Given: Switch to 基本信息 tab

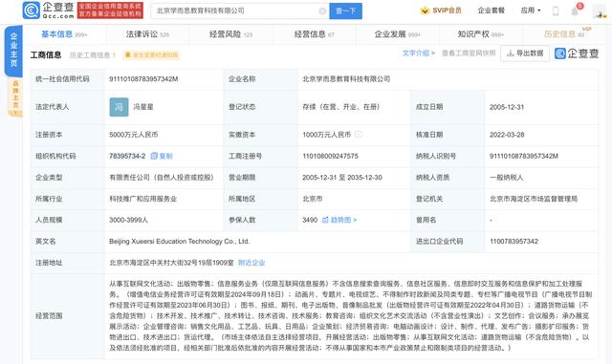Looking at the screenshot, I should (64, 34).
